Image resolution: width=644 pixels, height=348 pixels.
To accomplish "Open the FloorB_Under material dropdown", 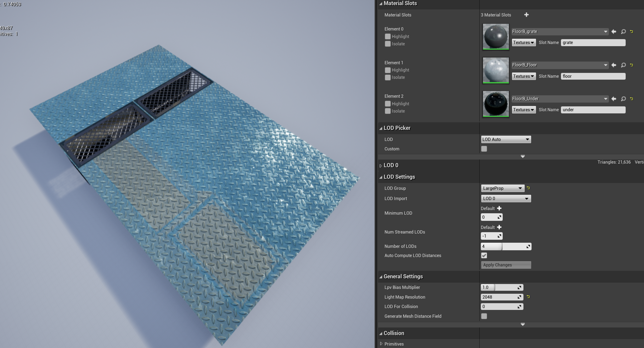I will (x=560, y=99).
